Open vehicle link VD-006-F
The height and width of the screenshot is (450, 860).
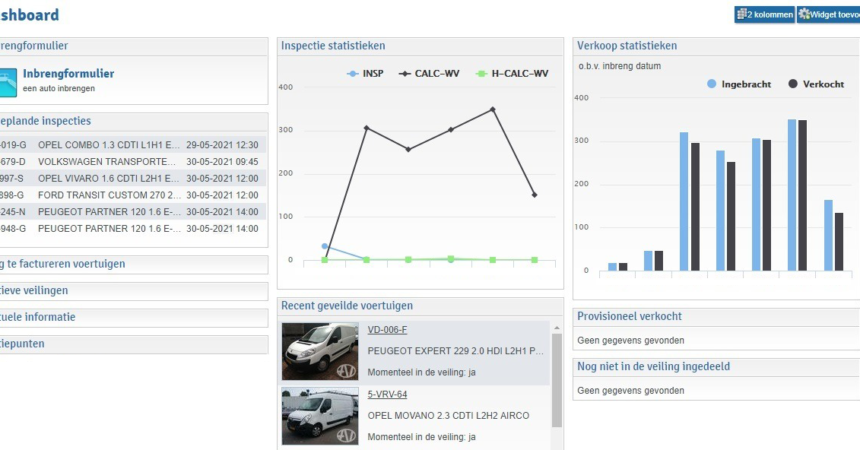387,330
